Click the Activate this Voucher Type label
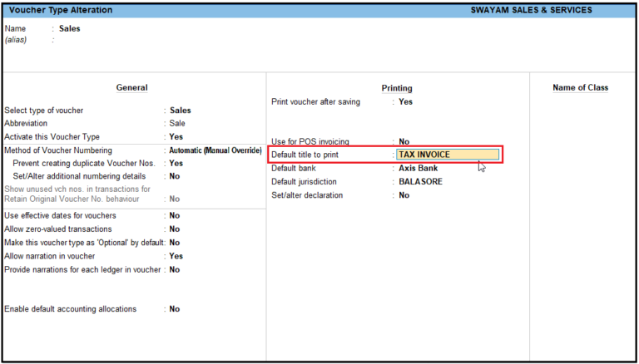This screenshot has width=639, height=364. tap(52, 137)
